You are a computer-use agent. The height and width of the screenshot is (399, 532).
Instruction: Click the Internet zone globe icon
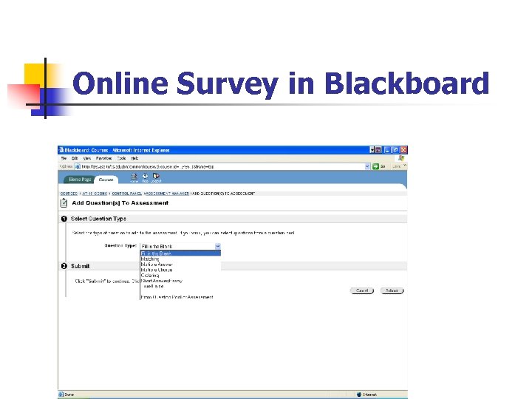pos(359,395)
